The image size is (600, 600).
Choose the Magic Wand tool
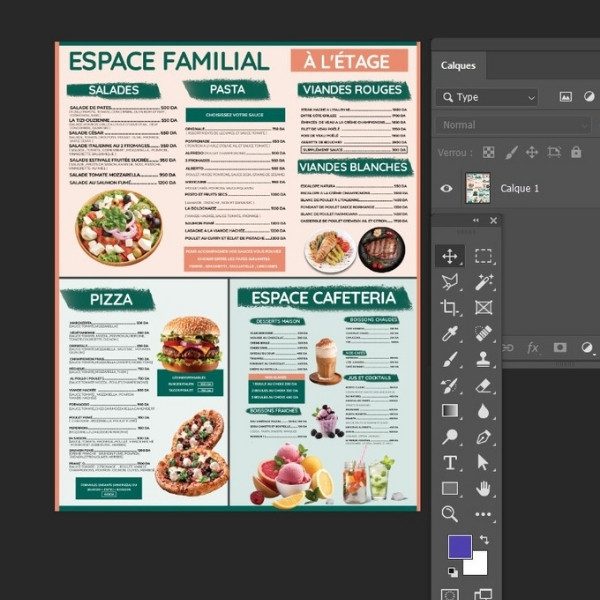(x=484, y=282)
